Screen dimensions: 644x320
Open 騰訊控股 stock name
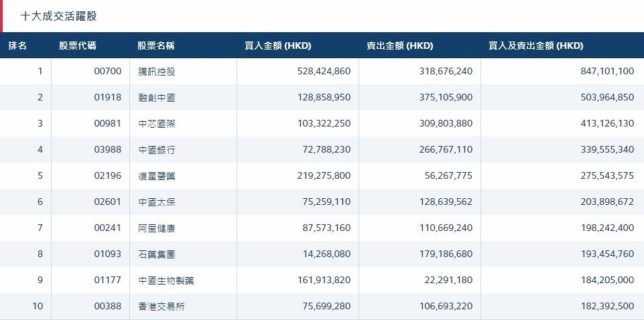point(156,72)
